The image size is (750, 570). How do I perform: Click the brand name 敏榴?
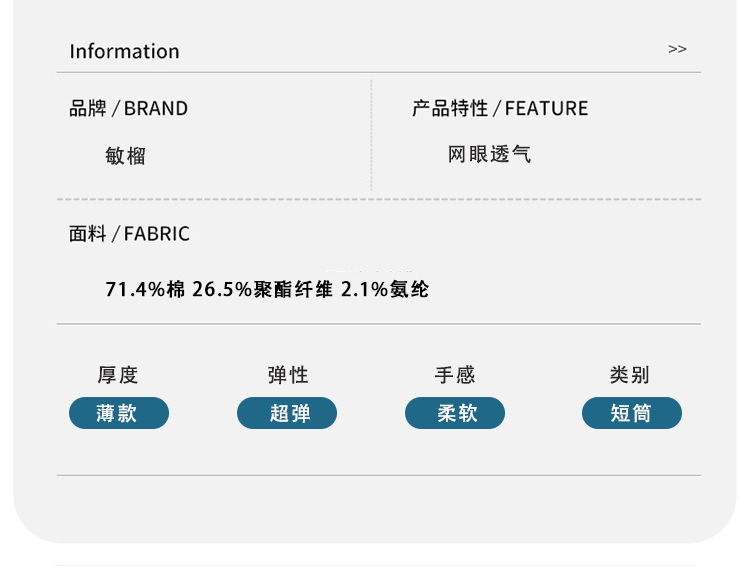click(126, 156)
